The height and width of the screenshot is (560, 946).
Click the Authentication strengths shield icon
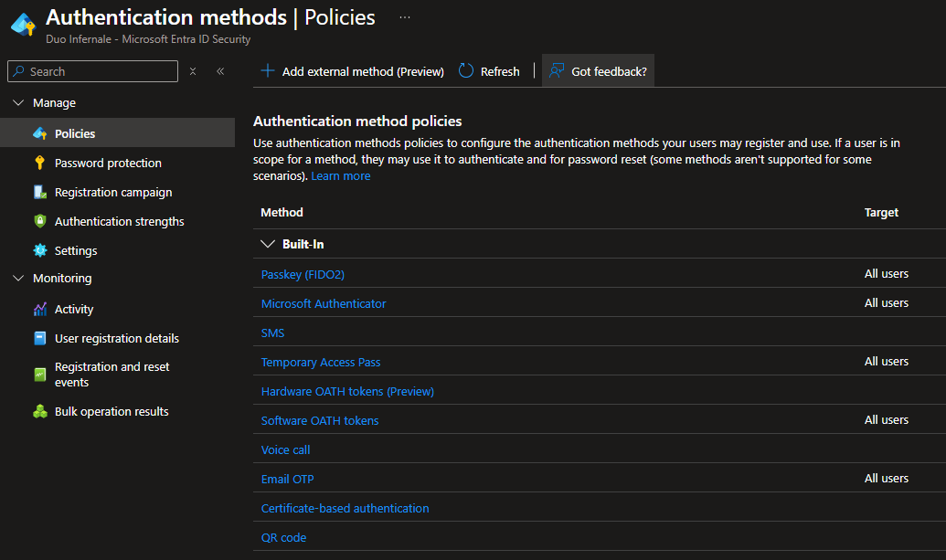[x=39, y=221]
